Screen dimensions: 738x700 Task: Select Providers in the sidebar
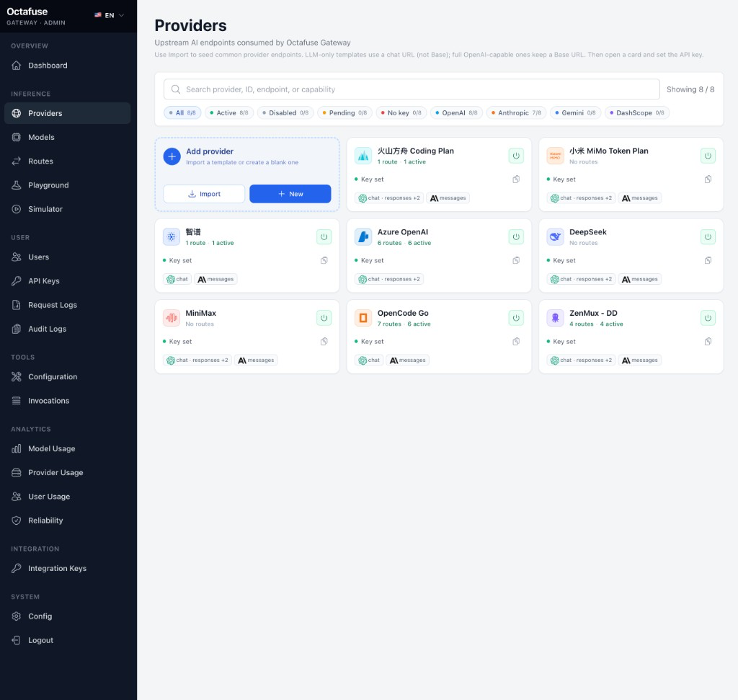(x=67, y=113)
